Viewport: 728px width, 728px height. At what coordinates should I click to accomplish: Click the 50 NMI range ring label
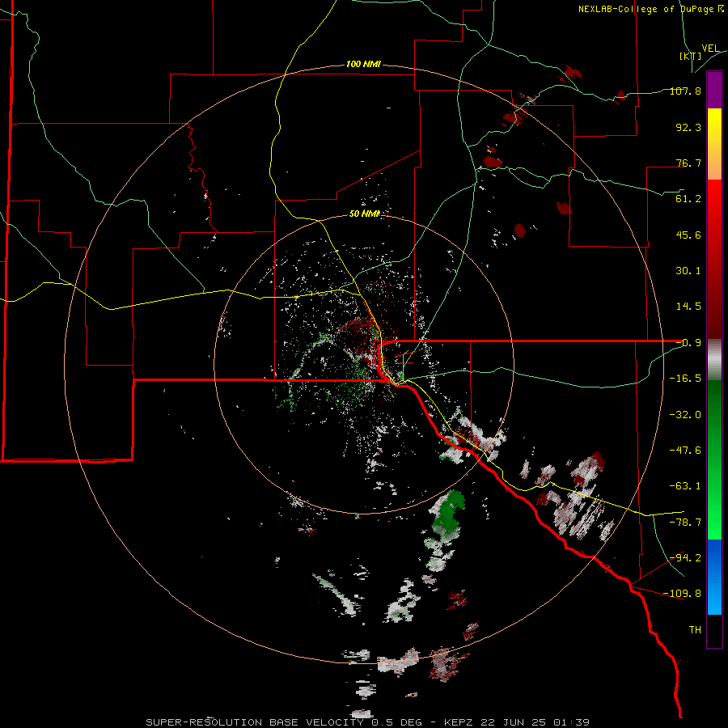click(x=365, y=214)
